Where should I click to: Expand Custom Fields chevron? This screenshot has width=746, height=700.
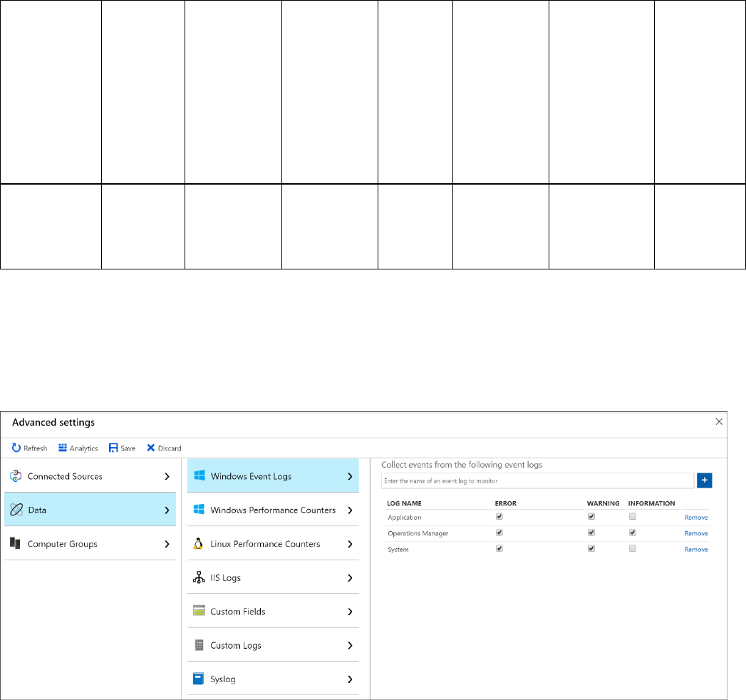tap(350, 612)
